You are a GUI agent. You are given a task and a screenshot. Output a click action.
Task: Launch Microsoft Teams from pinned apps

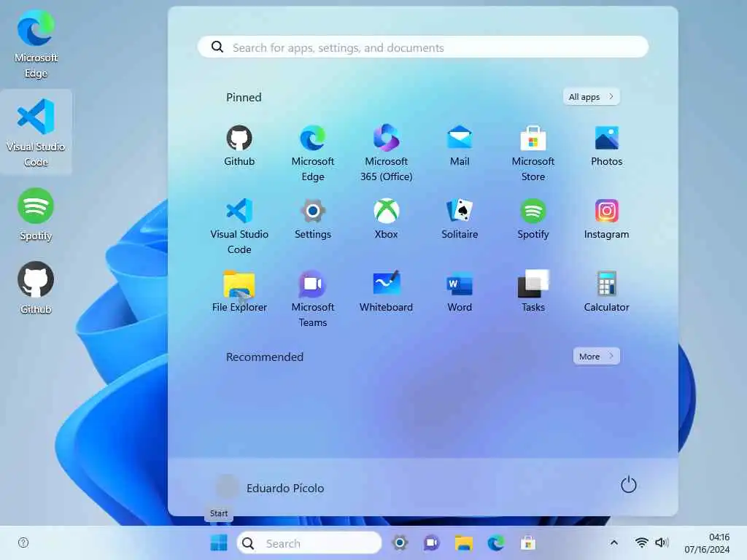[x=312, y=299]
